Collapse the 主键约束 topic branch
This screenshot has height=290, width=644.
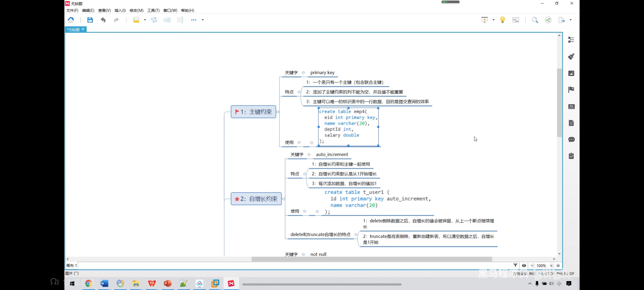coord(278,112)
